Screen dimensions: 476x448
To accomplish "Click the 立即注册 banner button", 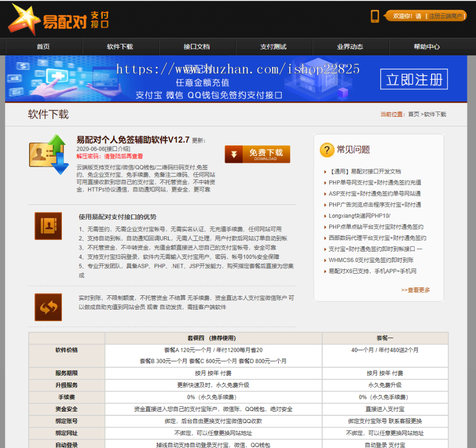I will pyautogui.click(x=414, y=79).
